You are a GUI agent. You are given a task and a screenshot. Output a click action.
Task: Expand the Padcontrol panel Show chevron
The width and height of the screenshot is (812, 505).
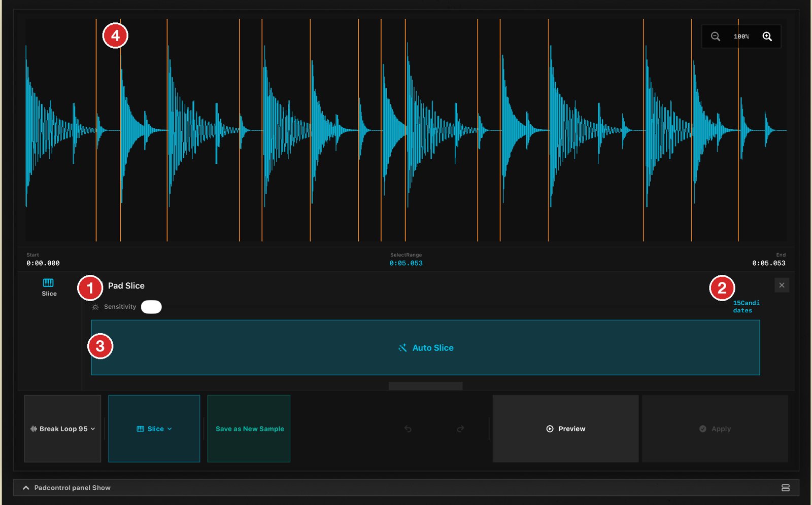coord(26,488)
